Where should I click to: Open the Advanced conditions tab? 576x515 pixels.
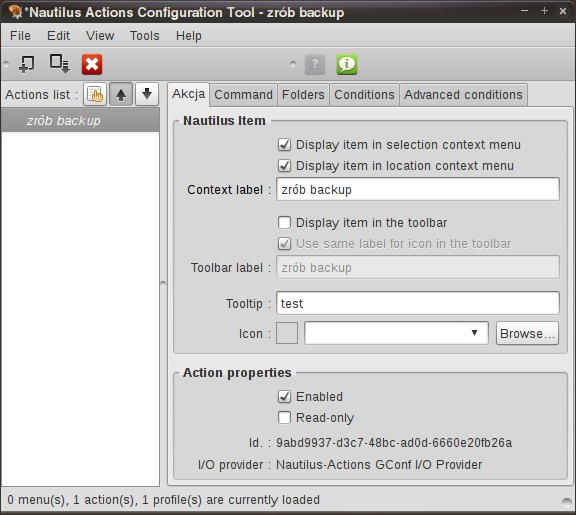tap(463, 95)
